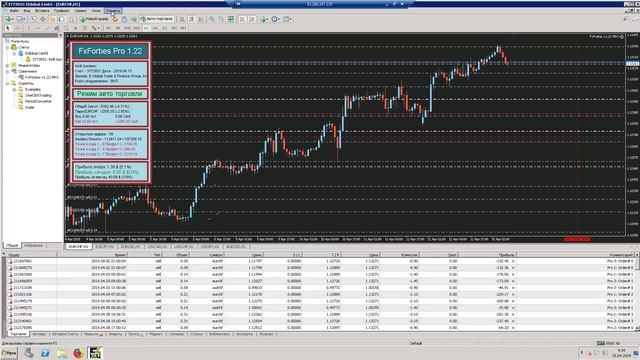
Task: Switch chart to bar chart icon
Action: 182,19
